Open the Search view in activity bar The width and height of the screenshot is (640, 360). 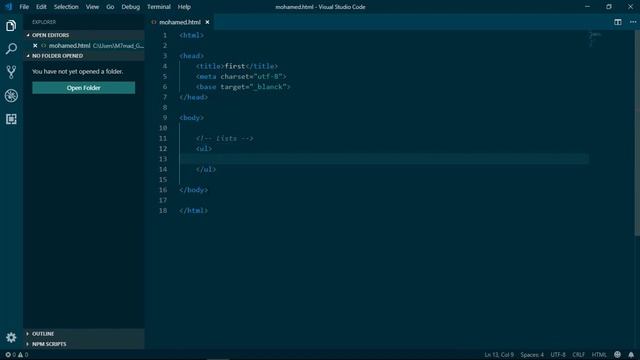(11, 49)
